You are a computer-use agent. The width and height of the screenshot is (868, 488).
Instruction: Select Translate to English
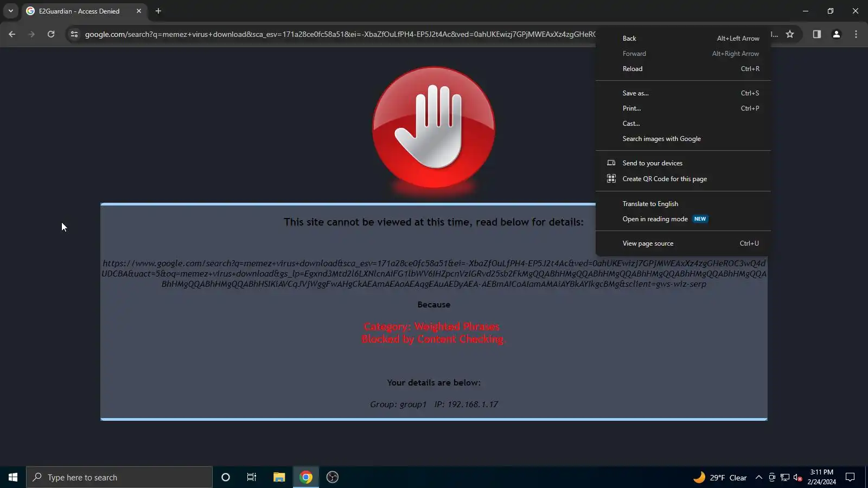click(683, 204)
